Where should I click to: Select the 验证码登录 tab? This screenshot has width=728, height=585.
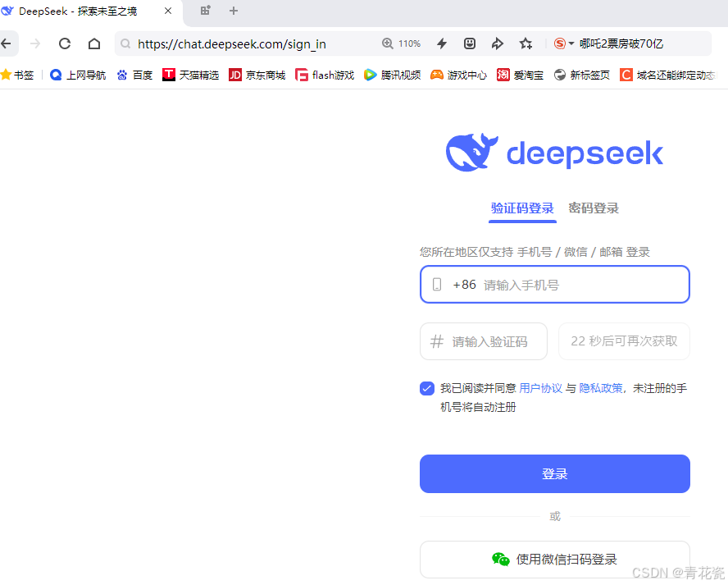[522, 208]
